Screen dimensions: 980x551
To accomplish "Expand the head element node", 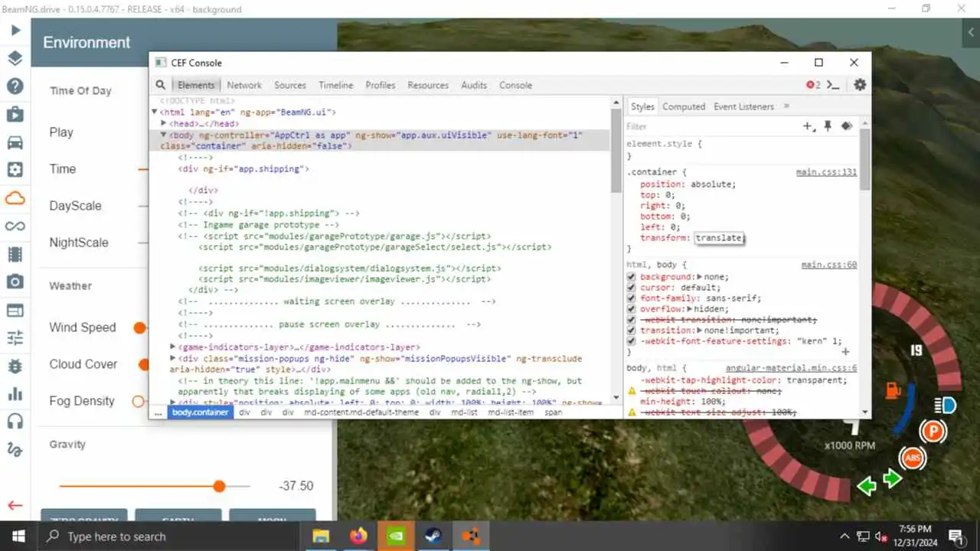I will [164, 123].
